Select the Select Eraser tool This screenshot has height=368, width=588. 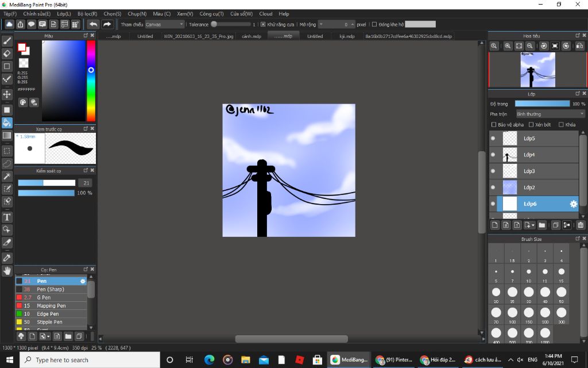coord(7,202)
